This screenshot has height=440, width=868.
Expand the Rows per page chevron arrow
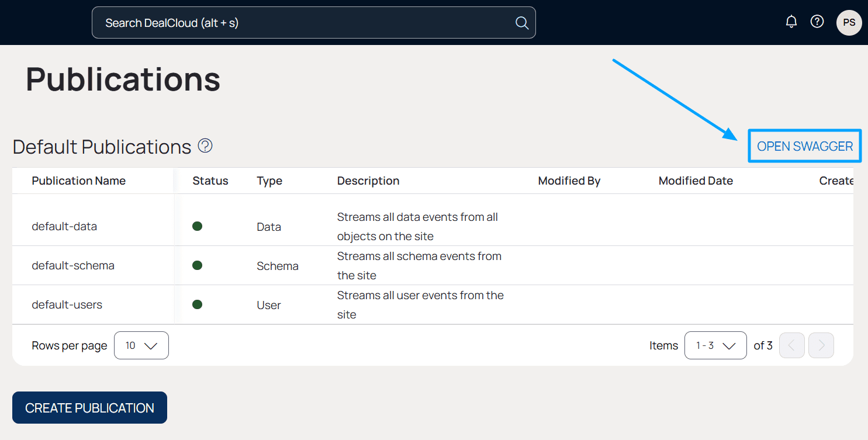(x=152, y=345)
